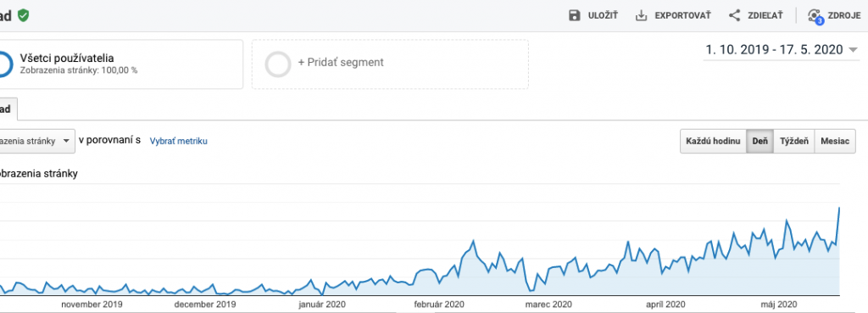Click the save floppy disk icon
868x313 pixels.
pos(575,15)
